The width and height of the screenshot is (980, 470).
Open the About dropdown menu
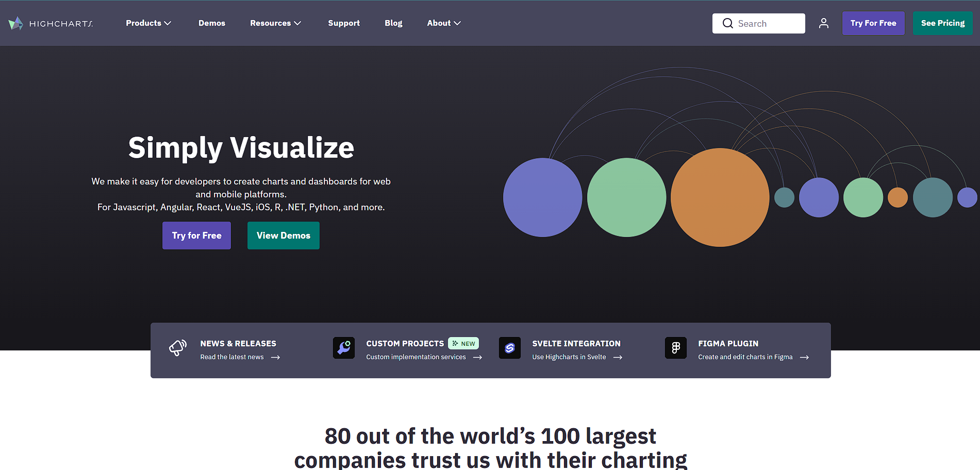click(x=443, y=23)
